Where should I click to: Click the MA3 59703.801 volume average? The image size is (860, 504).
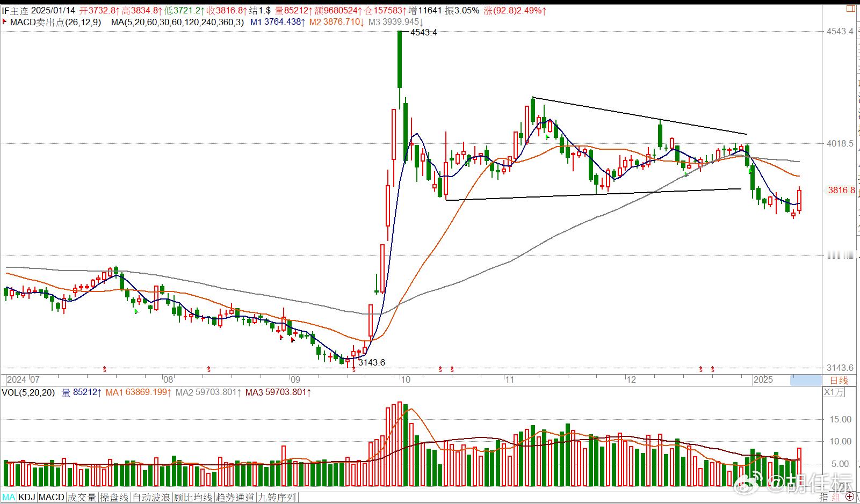[278, 392]
